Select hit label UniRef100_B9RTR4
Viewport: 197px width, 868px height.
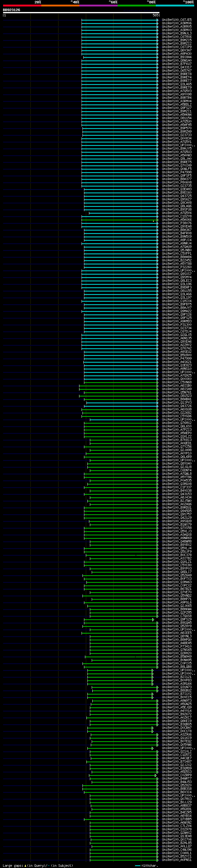point(177,98)
